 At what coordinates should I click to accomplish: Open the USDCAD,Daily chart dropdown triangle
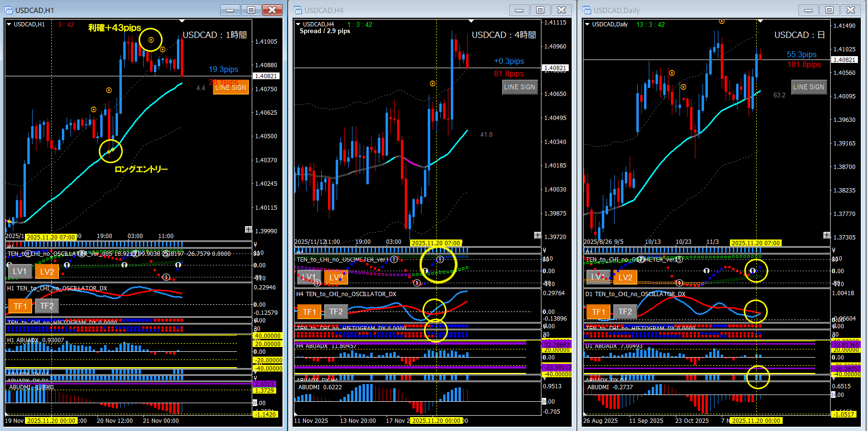coord(587,24)
